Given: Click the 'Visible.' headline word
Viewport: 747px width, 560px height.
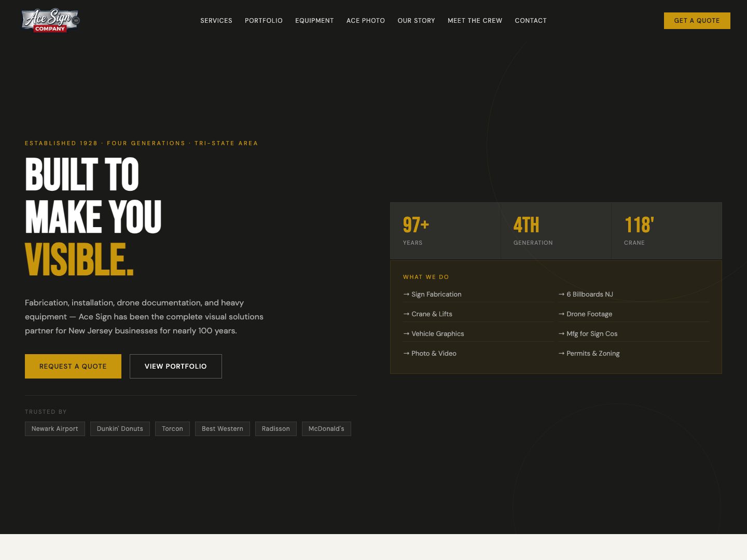Looking at the screenshot, I should (x=79, y=259).
